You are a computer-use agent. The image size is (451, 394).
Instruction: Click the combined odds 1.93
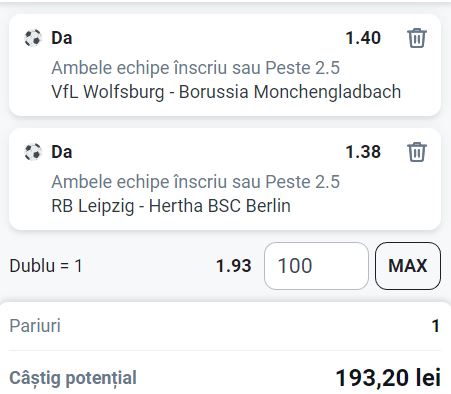pyautogui.click(x=234, y=266)
